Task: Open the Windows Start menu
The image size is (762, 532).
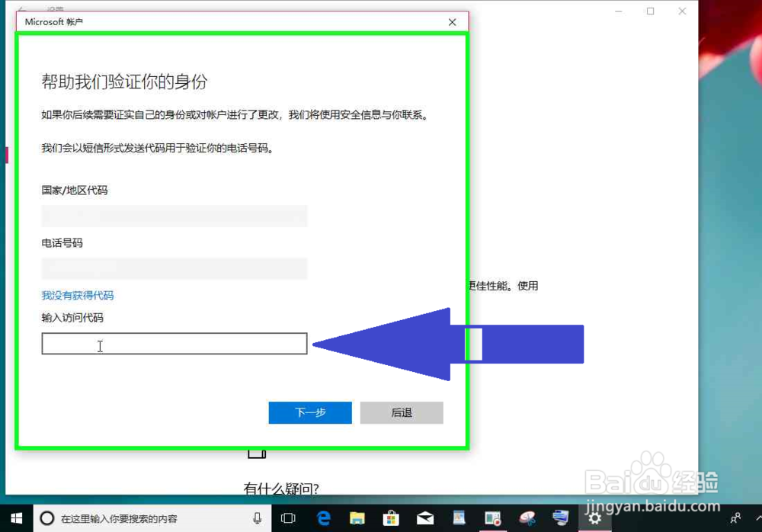Action: tap(16, 518)
